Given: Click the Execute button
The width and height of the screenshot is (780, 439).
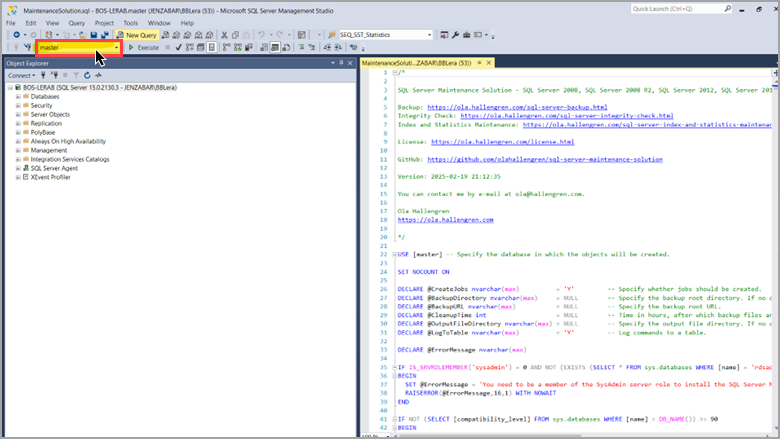Looking at the screenshot, I should 144,47.
